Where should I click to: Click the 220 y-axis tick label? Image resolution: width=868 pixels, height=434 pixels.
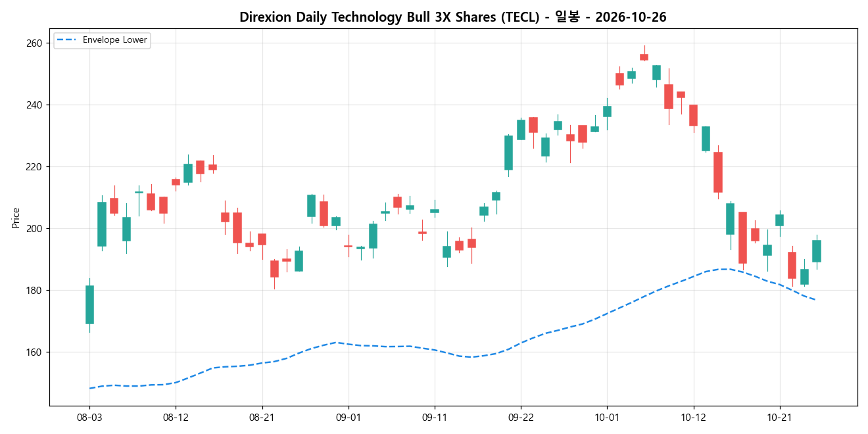click(34, 167)
